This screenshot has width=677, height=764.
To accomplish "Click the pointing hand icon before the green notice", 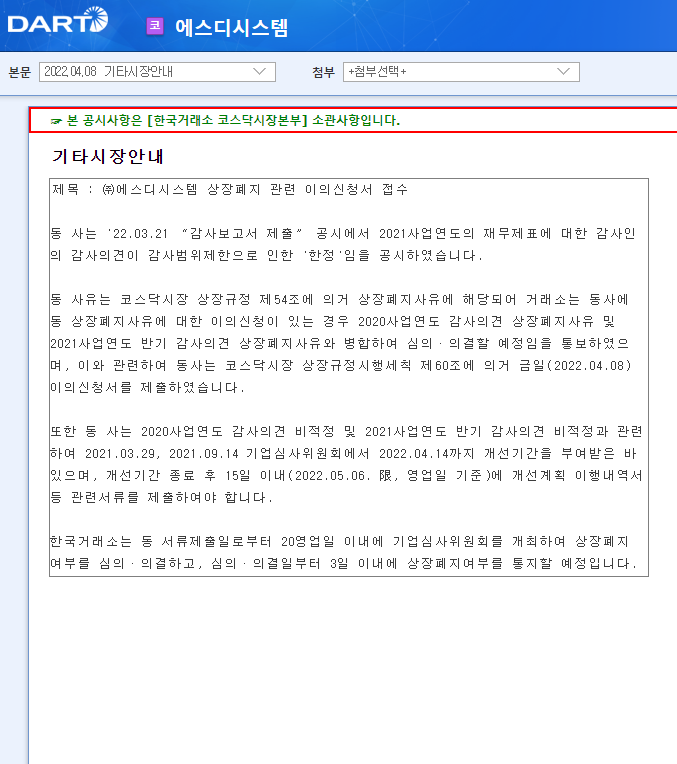I will tap(57, 121).
